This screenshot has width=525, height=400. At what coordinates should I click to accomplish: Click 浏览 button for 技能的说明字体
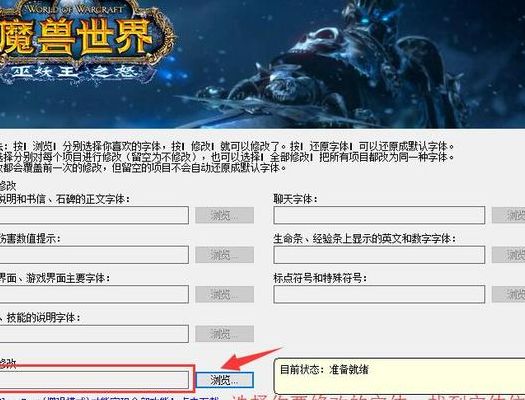tap(224, 334)
